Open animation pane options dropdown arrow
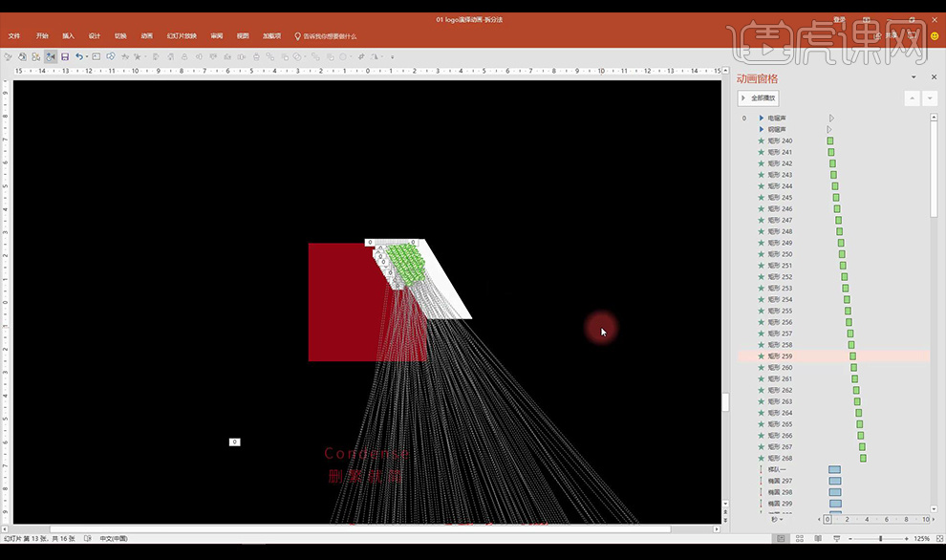 tap(914, 77)
